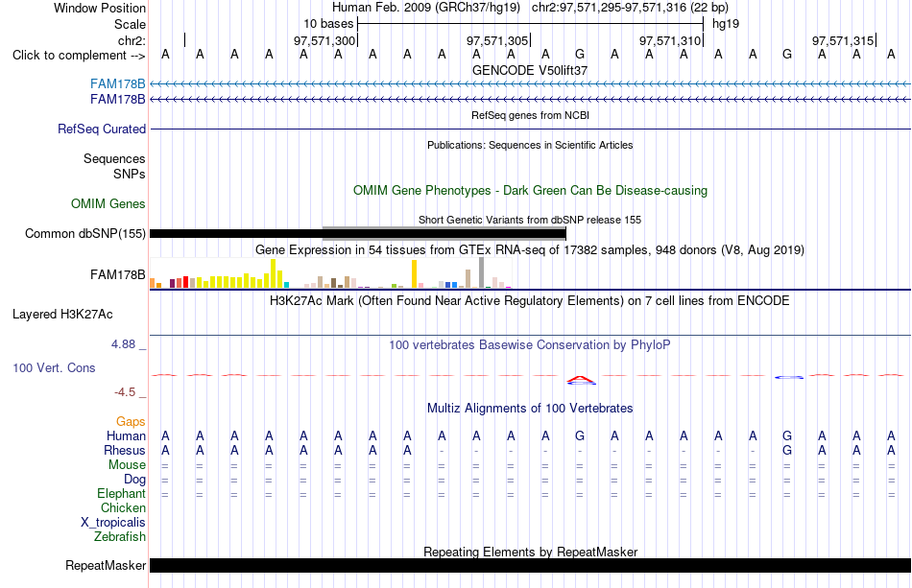Click the Rhesus species label
The image size is (912, 588).
coord(125,450)
